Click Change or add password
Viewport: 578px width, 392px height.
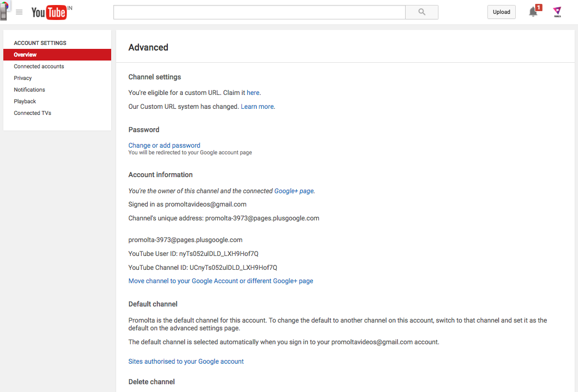164,145
